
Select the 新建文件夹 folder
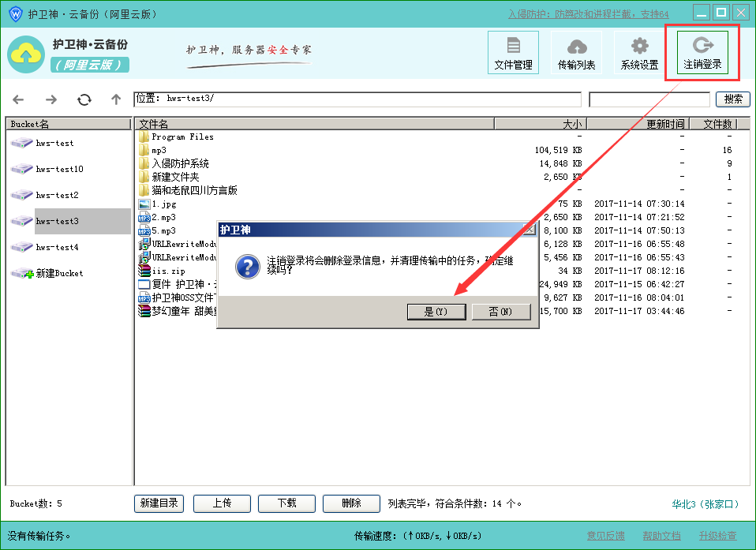click(175, 178)
